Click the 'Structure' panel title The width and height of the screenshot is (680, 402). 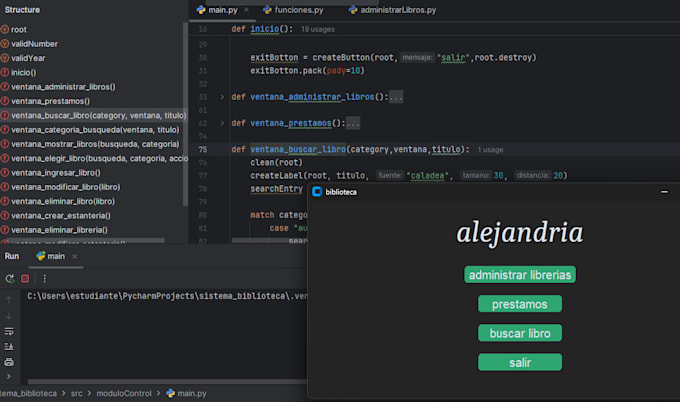pos(22,10)
